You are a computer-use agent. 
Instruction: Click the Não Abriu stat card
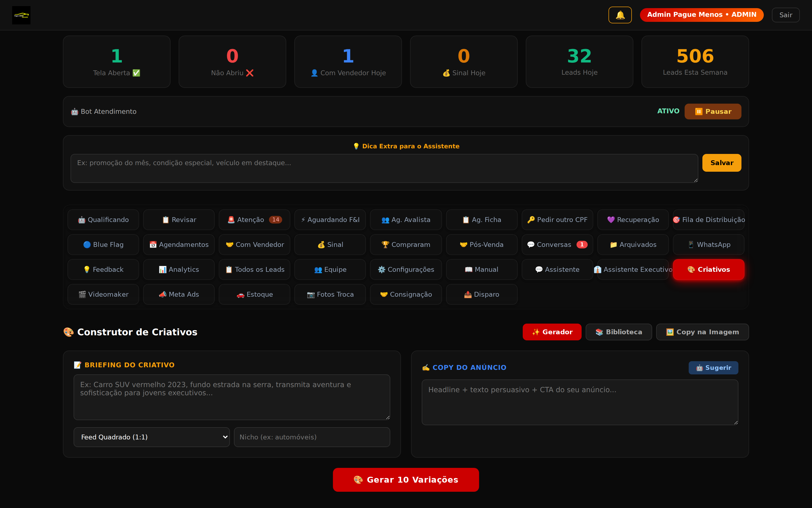coord(232,62)
